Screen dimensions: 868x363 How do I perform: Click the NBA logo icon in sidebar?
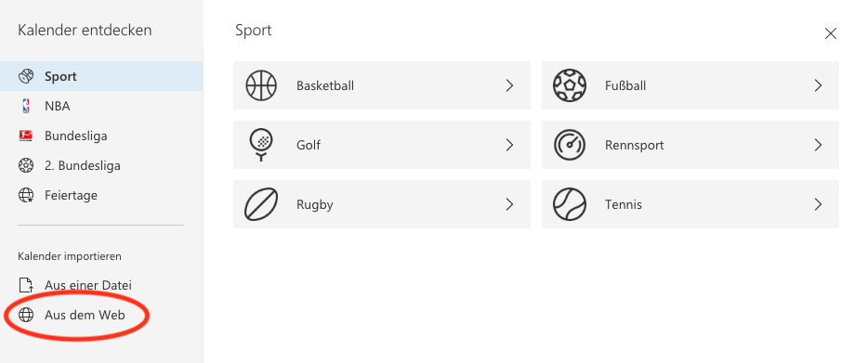[26, 106]
